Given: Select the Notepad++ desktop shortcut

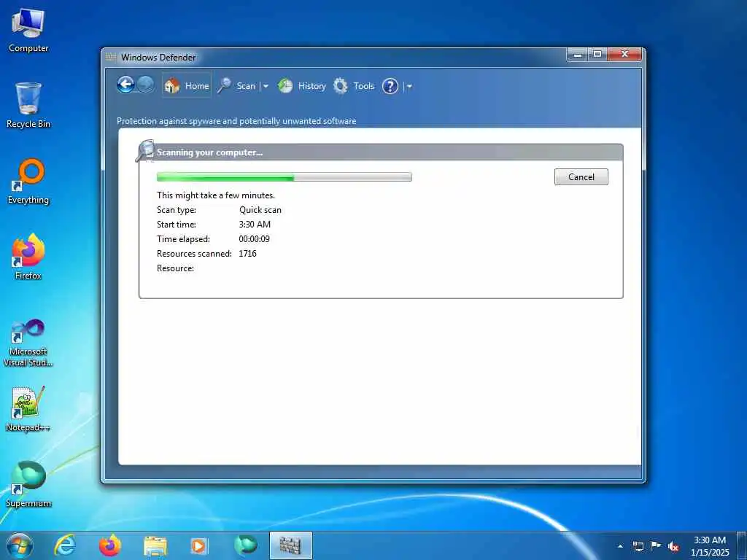Looking at the screenshot, I should [28, 408].
